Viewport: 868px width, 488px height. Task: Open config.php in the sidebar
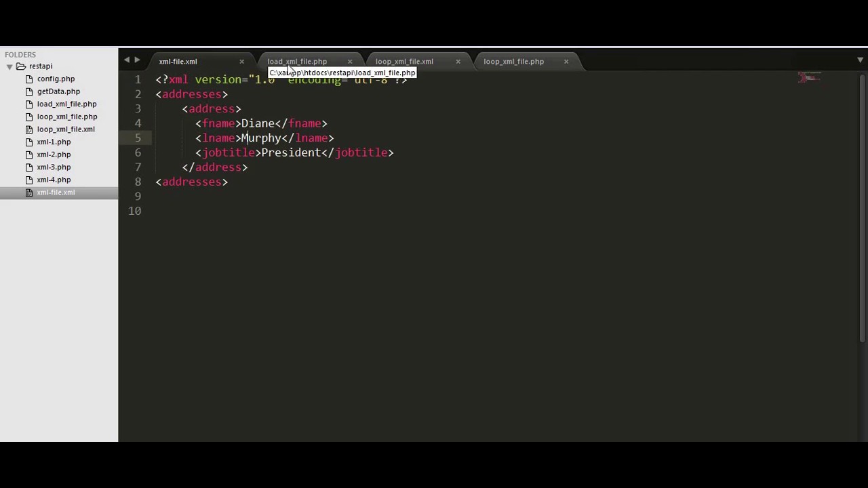click(x=56, y=79)
